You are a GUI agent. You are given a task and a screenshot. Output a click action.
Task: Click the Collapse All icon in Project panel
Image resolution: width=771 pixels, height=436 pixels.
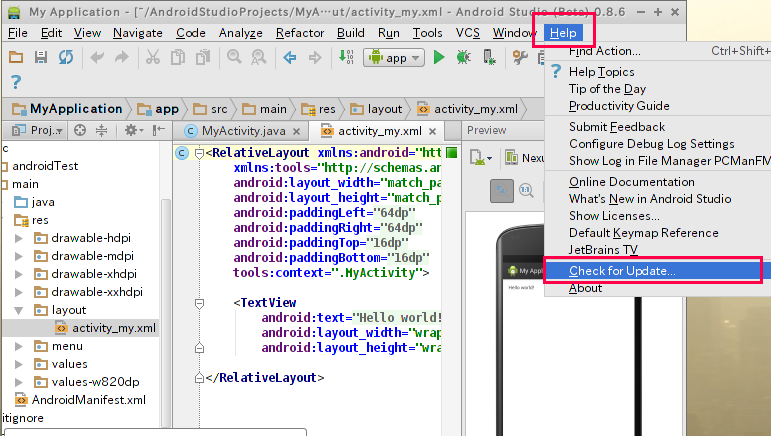coord(101,130)
